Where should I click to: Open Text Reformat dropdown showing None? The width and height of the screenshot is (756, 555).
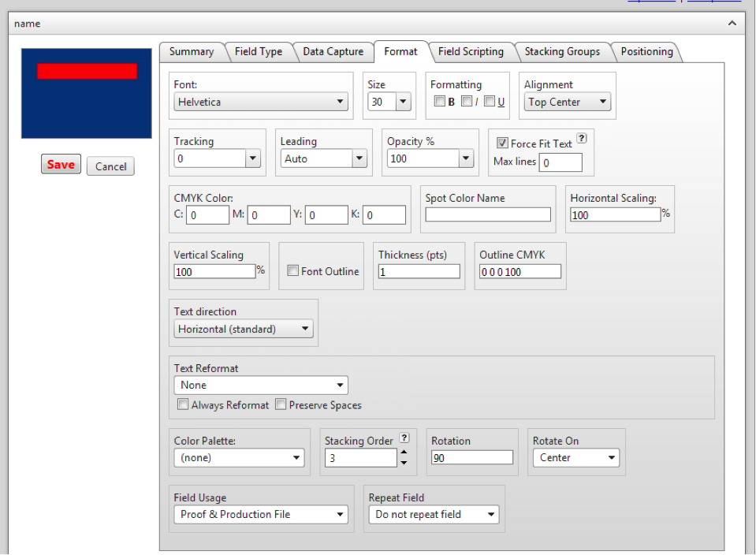[x=261, y=386]
